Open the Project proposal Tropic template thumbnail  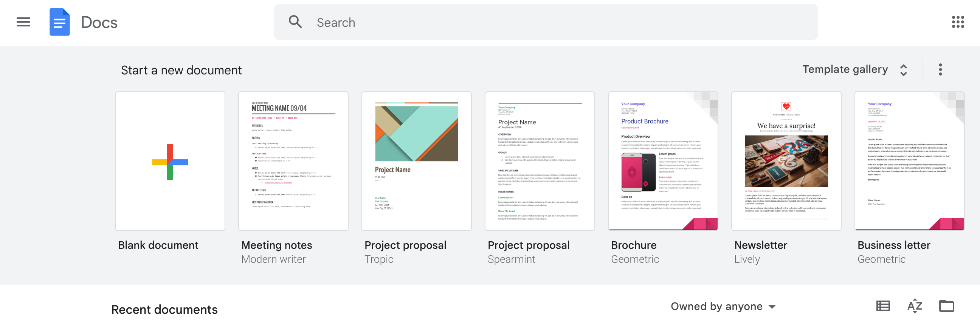point(417,161)
